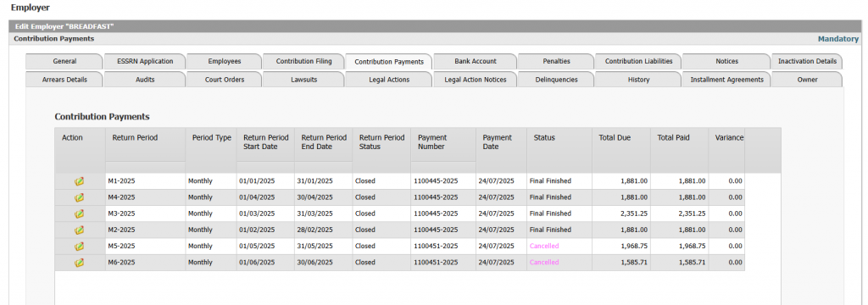Viewport: 868px width, 305px height.
Task: Open the Arrears Details tab
Action: (x=64, y=80)
